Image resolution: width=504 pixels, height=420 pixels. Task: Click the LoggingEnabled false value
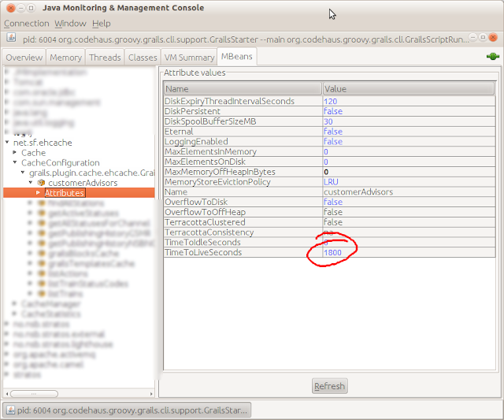pos(332,142)
